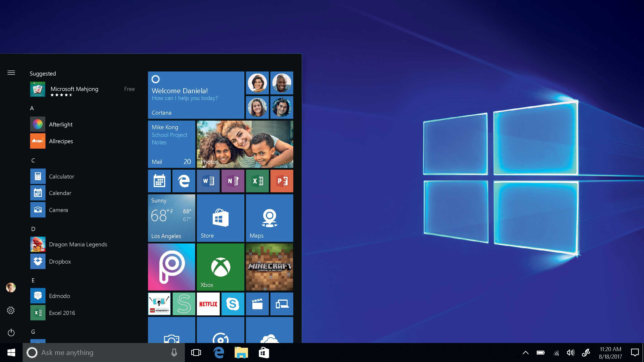Launch the Minecraft tile
Viewport: 644px width, 362px height.
click(x=269, y=267)
